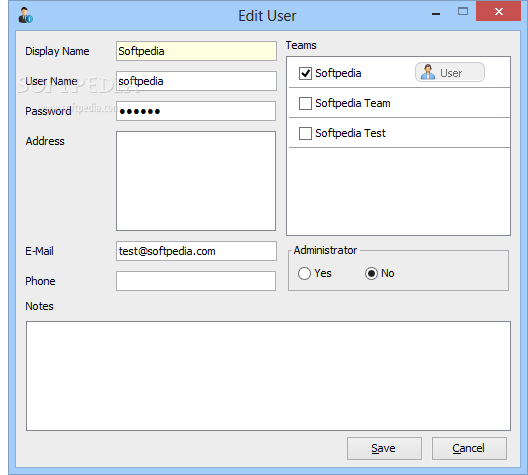The width and height of the screenshot is (528, 475).
Task: Click the Display Name label
Action: [x=57, y=51]
